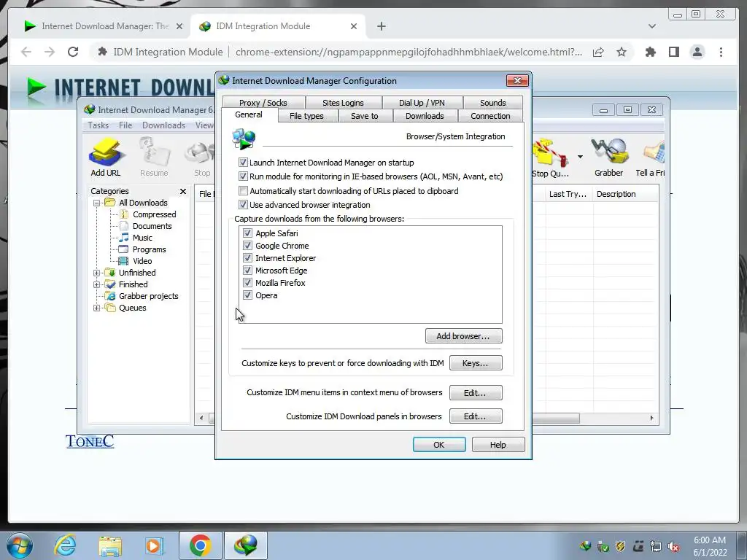Click the Resume toolbar icon in IDM
This screenshot has width=747, height=560.
pos(154,157)
